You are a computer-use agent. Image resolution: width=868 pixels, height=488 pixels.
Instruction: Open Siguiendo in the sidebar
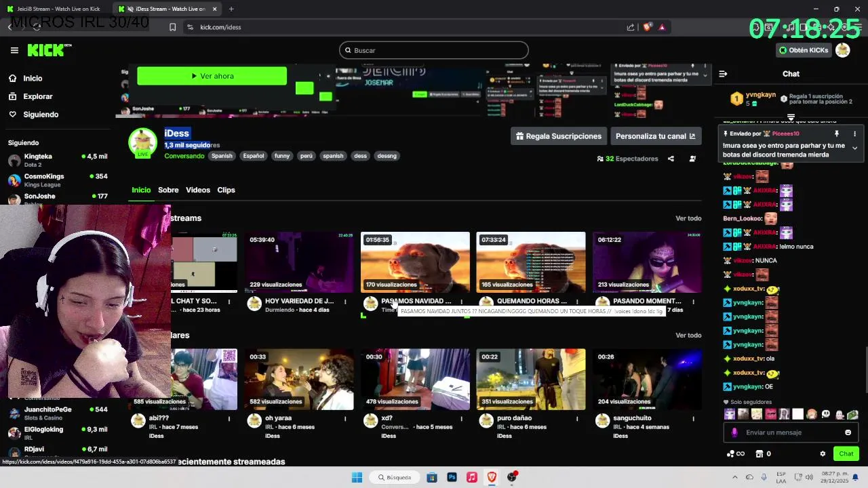[x=33, y=115]
